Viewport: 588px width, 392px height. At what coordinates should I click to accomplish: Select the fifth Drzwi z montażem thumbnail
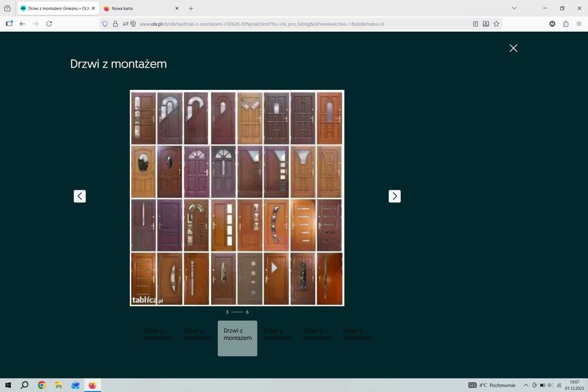point(317,338)
